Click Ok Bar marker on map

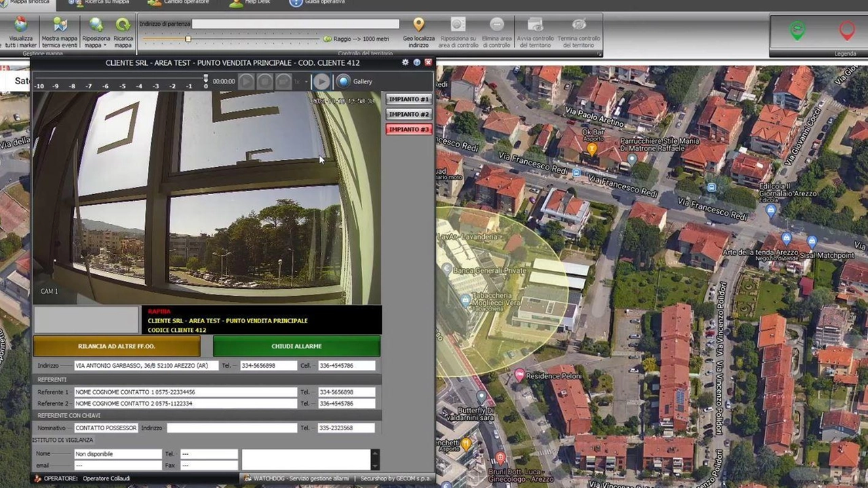coord(591,148)
